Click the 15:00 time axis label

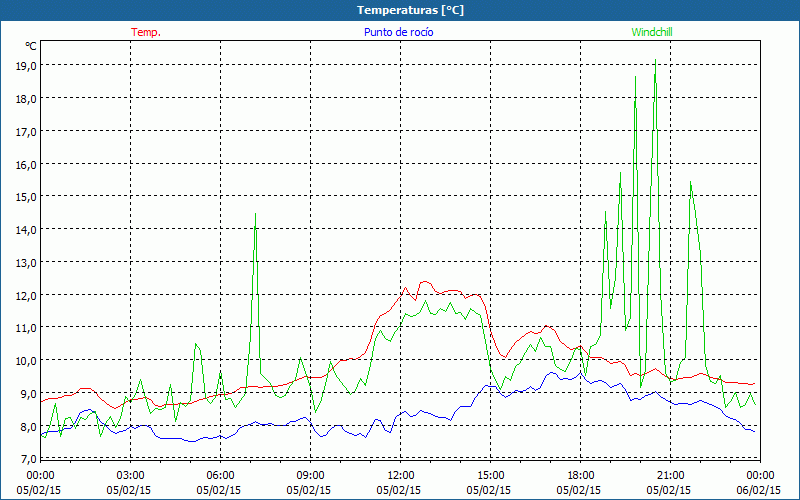click(490, 476)
